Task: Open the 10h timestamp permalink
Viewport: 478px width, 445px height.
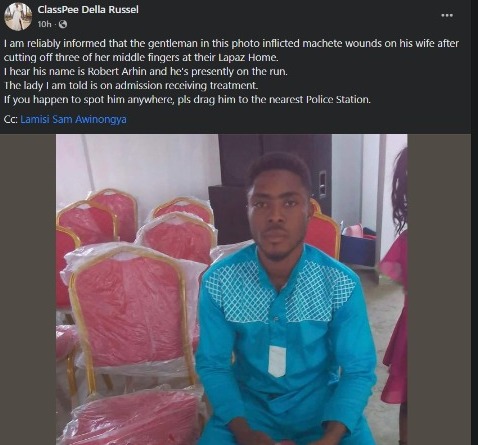Action: pos(44,24)
